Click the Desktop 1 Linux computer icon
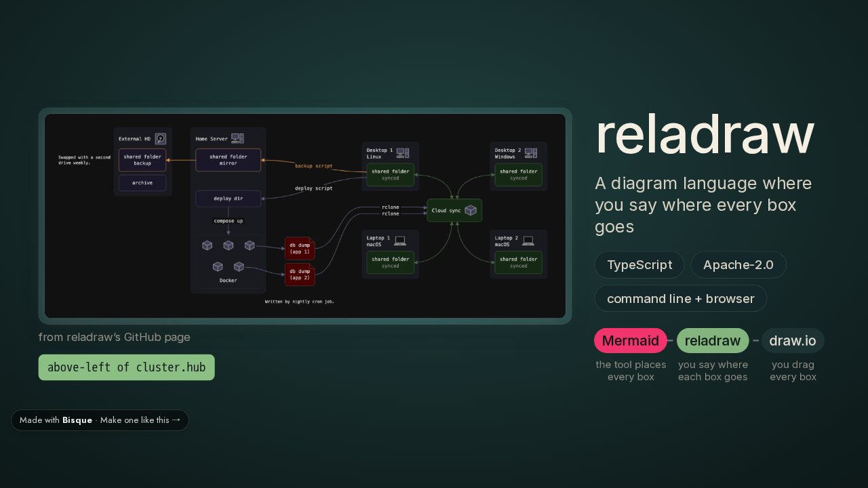The image size is (868, 488). pyautogui.click(x=403, y=153)
